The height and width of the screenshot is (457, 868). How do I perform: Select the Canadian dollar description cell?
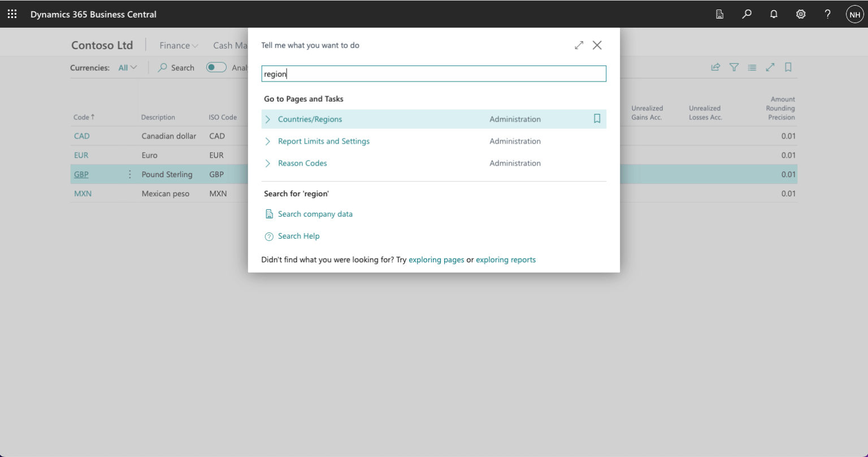point(169,136)
